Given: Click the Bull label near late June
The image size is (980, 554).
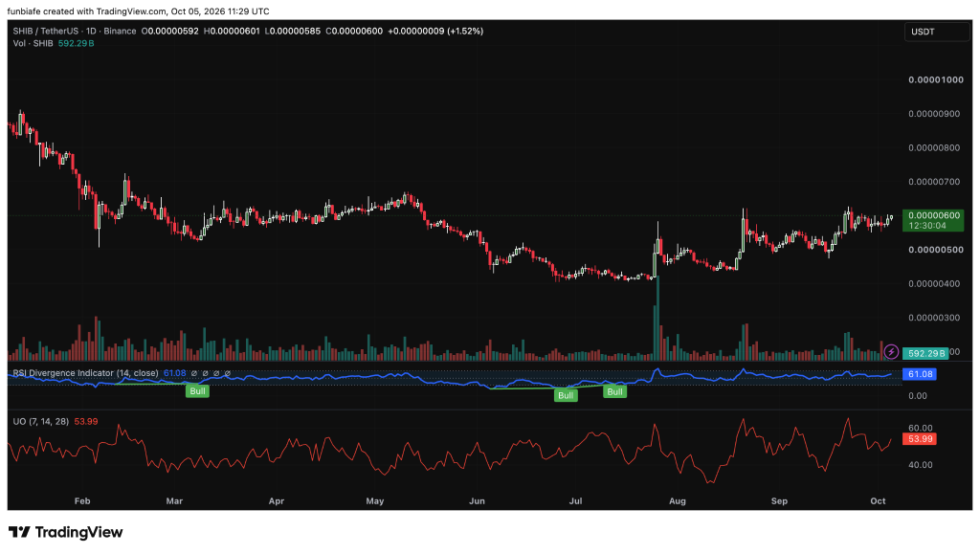Looking at the screenshot, I should [x=566, y=395].
